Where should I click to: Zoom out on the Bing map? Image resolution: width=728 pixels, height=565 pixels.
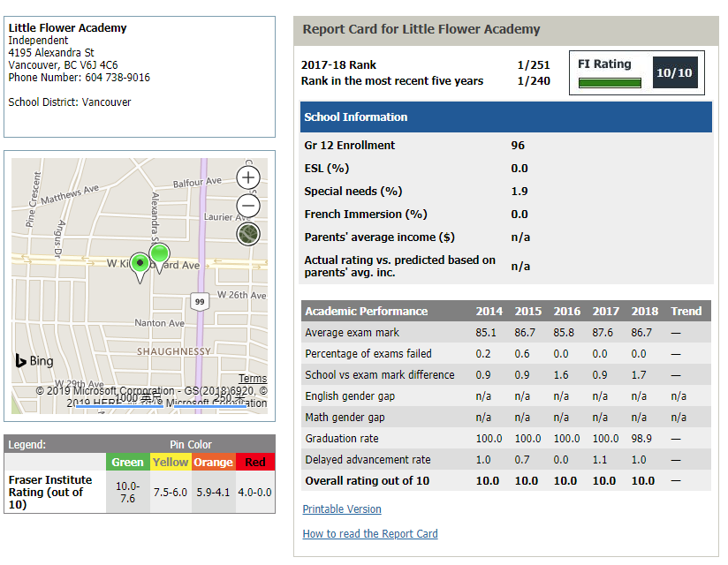pyautogui.click(x=248, y=206)
